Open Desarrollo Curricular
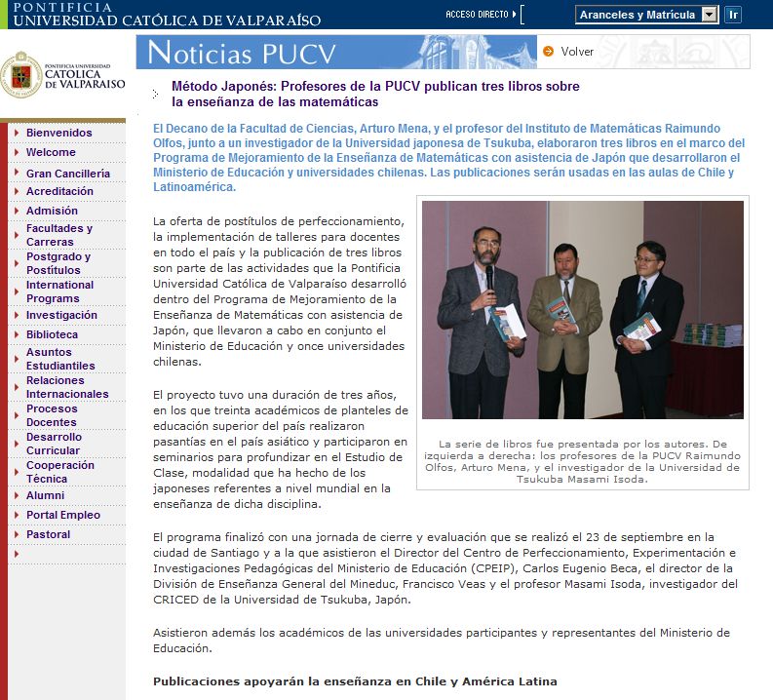This screenshot has height=700, width=773. coord(54,444)
